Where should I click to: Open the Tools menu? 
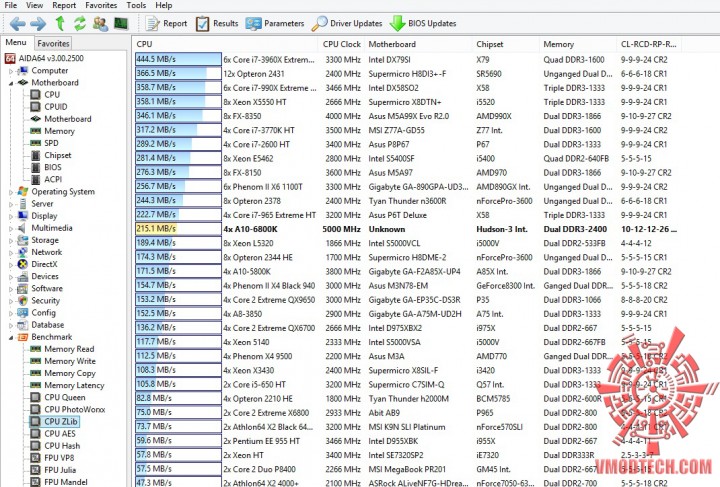coord(136,6)
